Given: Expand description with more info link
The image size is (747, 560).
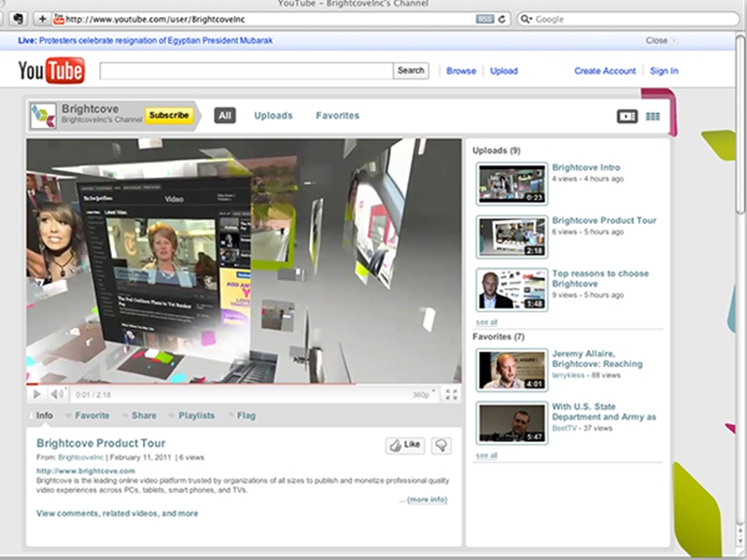Looking at the screenshot, I should click(x=427, y=499).
